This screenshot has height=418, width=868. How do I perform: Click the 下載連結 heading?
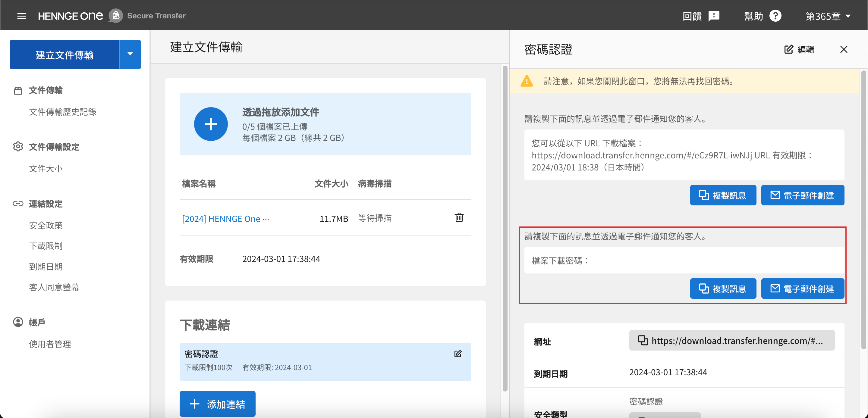click(205, 324)
